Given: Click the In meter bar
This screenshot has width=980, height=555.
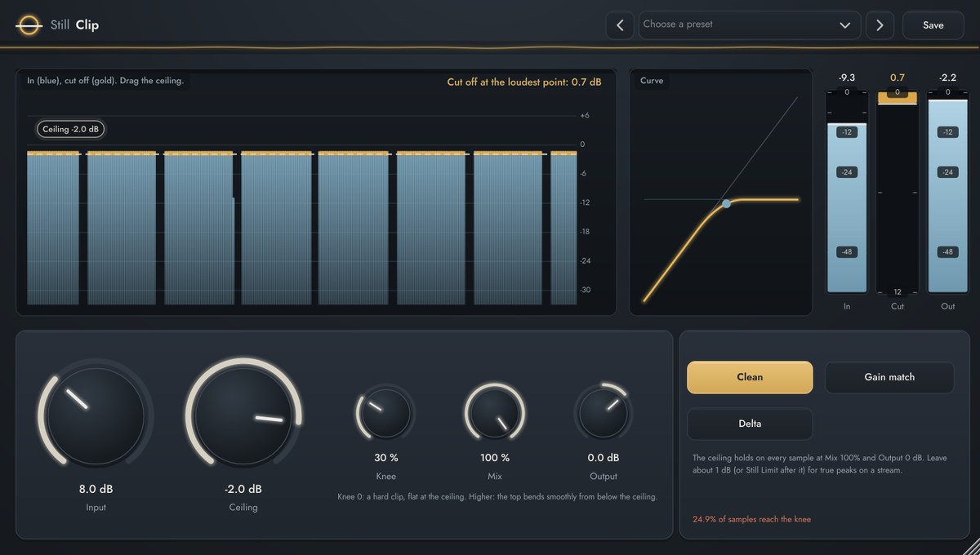Looking at the screenshot, I should [847, 190].
